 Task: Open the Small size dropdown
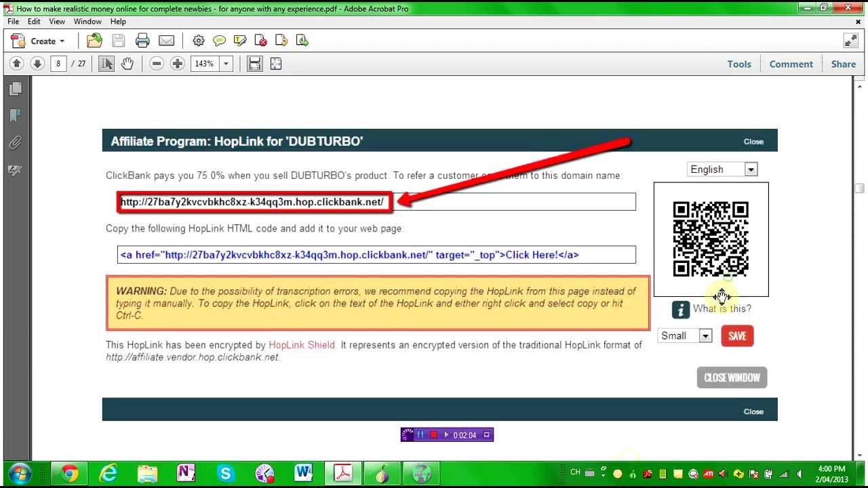click(x=685, y=335)
